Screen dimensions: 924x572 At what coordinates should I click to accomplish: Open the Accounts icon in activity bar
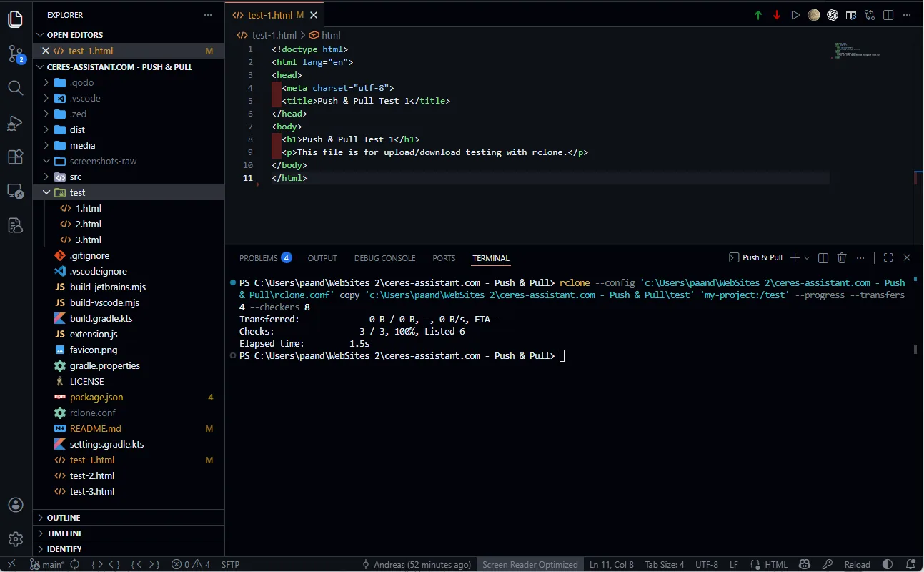click(16, 505)
